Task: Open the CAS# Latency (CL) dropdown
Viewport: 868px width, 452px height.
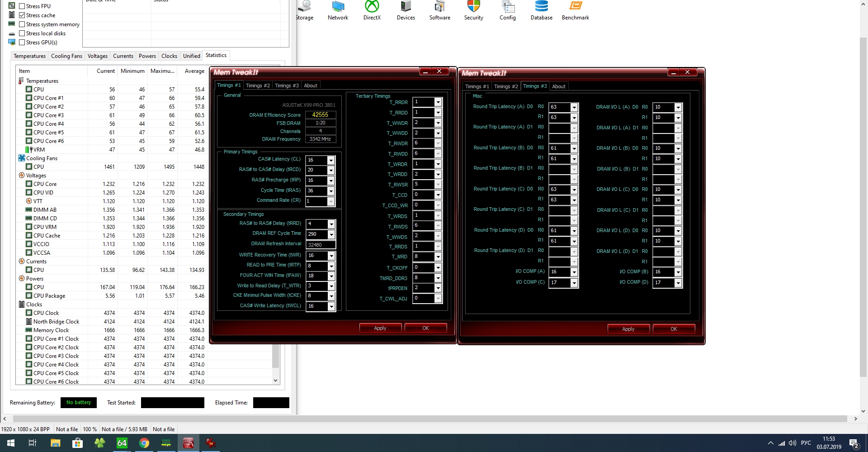Action: click(331, 160)
